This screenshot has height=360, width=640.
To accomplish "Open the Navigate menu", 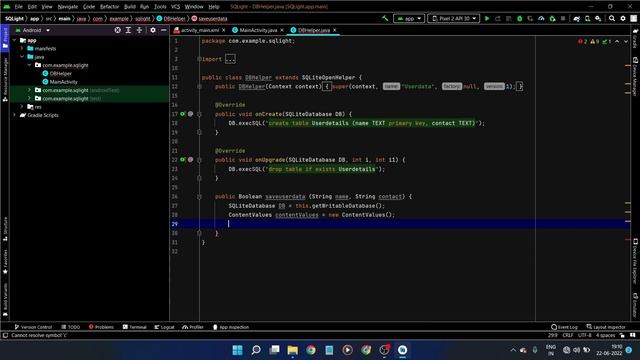I will pos(68,7).
